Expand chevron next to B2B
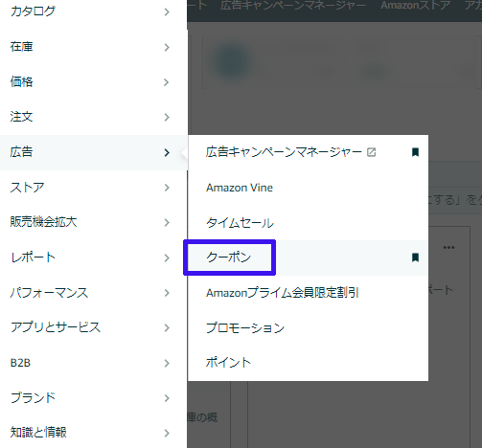This screenshot has height=448, width=482. click(x=167, y=363)
